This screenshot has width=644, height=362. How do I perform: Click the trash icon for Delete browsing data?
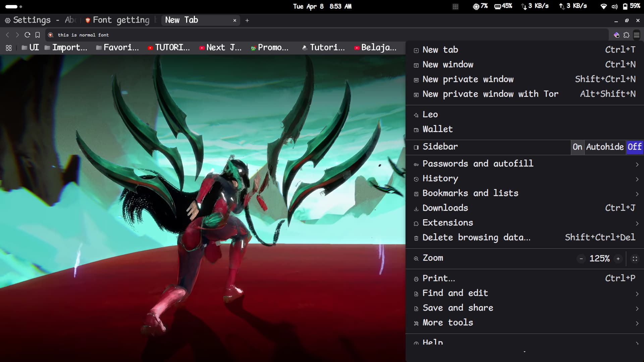tap(416, 238)
